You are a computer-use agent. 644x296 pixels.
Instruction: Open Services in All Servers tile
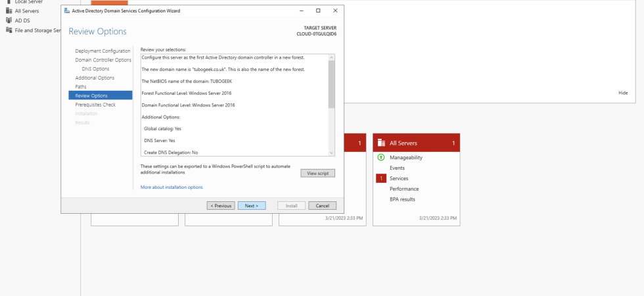[x=399, y=178]
